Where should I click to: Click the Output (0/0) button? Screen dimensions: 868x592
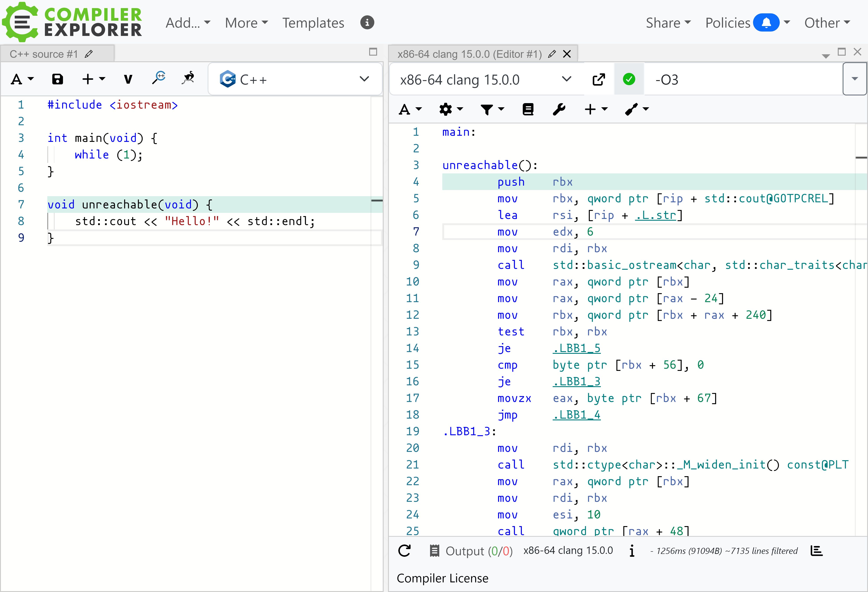coord(472,551)
